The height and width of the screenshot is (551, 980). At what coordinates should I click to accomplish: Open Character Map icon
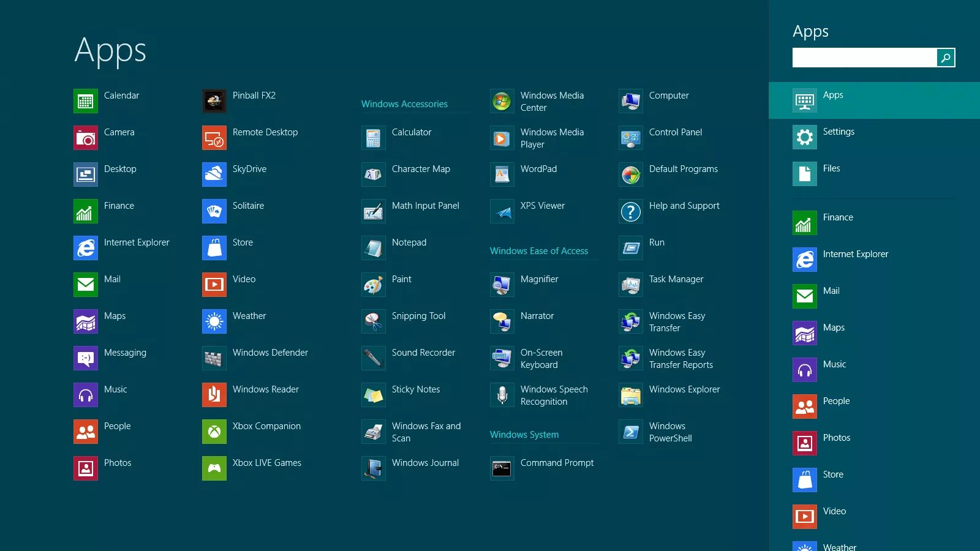pos(374,174)
